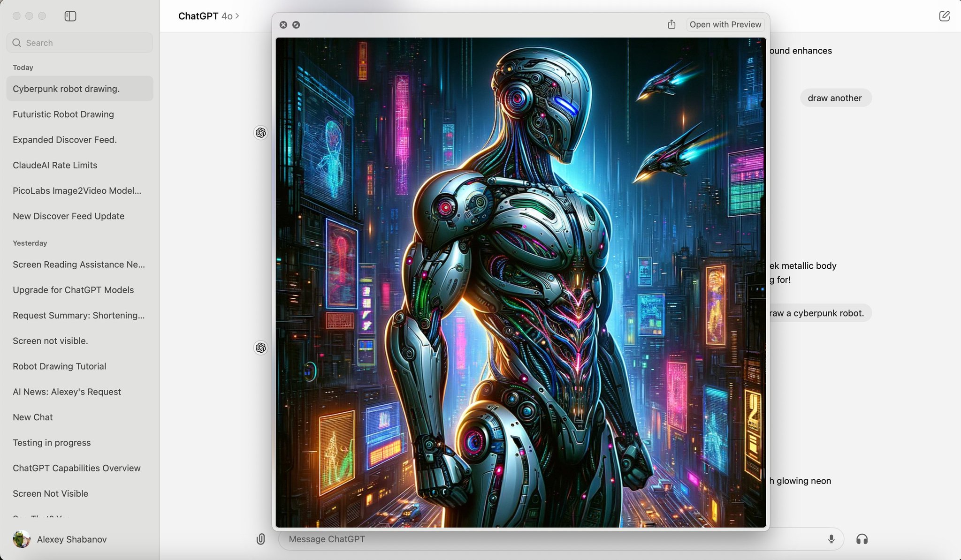Toggle the sidebar panel icon
This screenshot has height=560, width=961.
coord(70,16)
